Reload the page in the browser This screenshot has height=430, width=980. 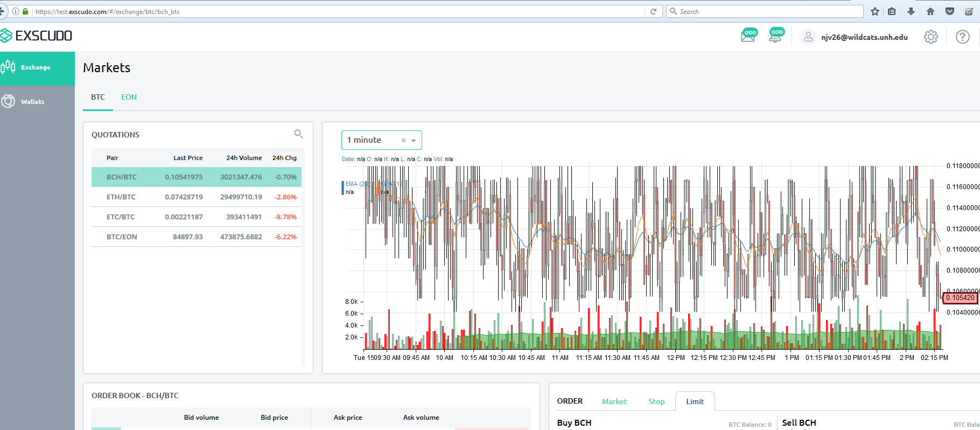coord(653,11)
